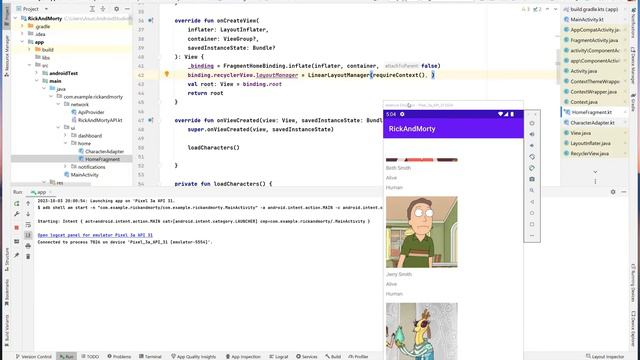The height and width of the screenshot is (360, 640).
Task: Click the print icon in Run console
Action: pos(28,246)
